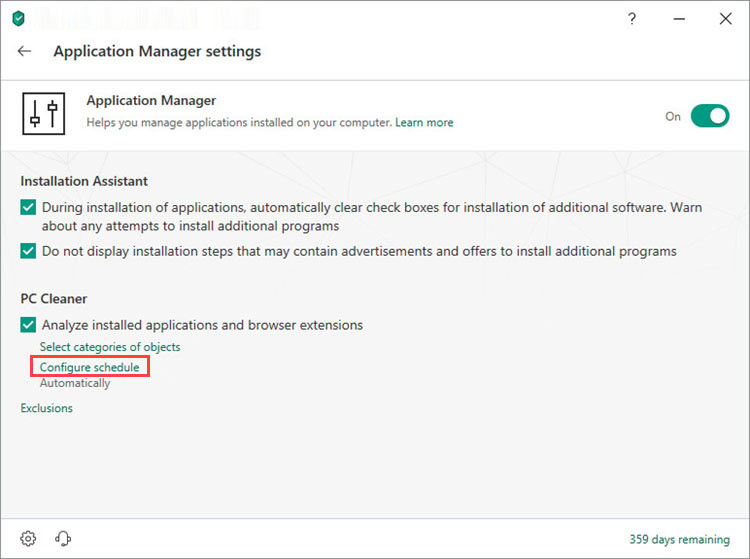Click the Installation Assistant heading
750x559 pixels.
pos(84,181)
